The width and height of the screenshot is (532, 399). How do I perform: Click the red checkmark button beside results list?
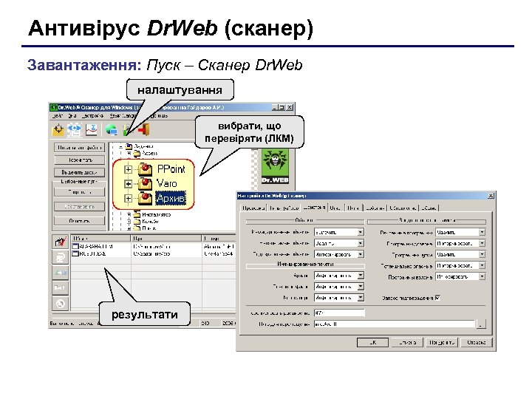(x=61, y=242)
